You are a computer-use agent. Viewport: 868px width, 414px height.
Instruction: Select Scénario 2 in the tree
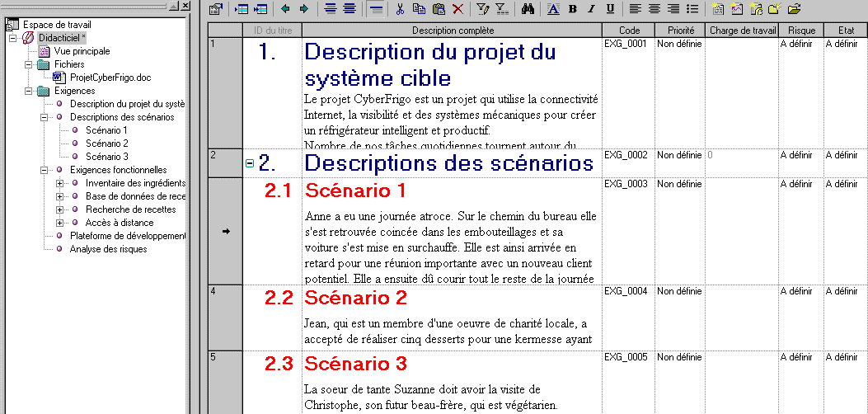(x=107, y=143)
